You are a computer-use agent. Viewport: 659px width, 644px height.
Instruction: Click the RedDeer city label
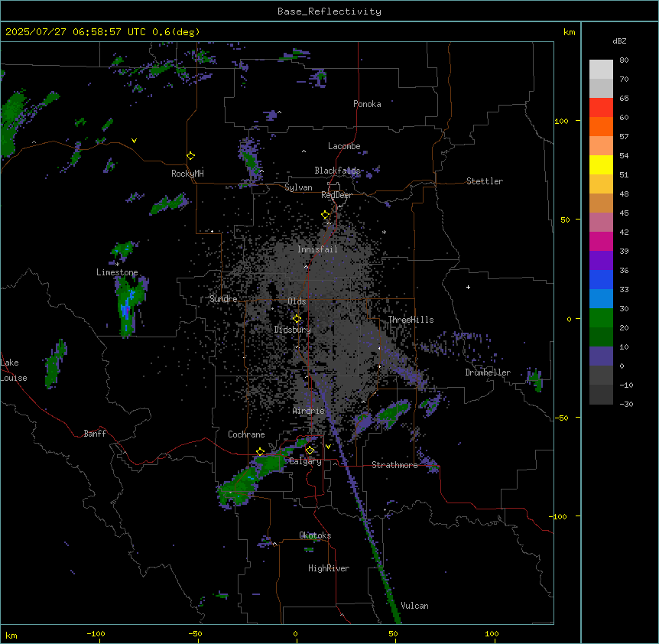click(x=336, y=195)
